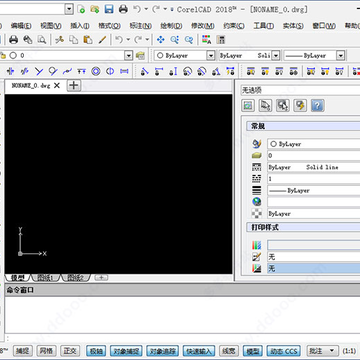Open the 插入(I) menu
360x360 pixels.
point(80,26)
